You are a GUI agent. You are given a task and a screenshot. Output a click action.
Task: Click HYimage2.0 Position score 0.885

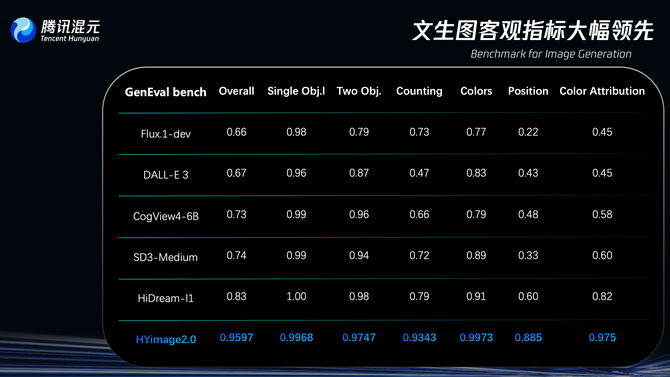tap(528, 338)
